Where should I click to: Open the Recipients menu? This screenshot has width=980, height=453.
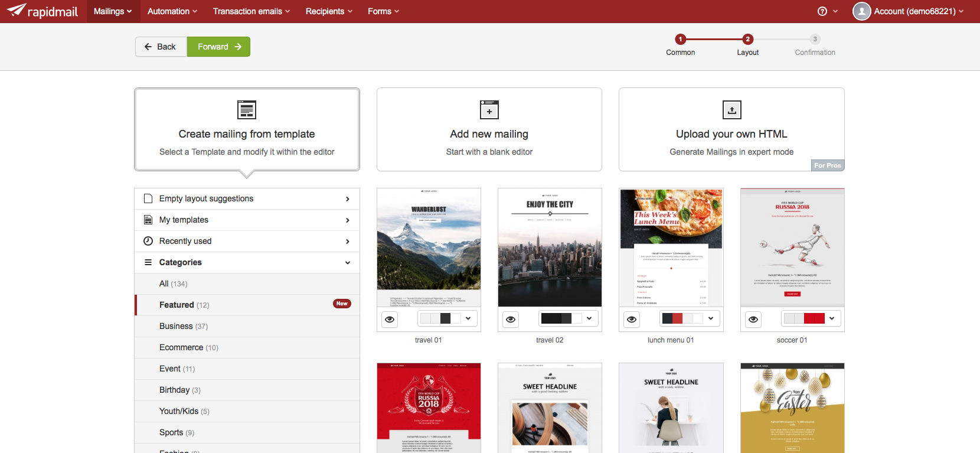tap(329, 11)
